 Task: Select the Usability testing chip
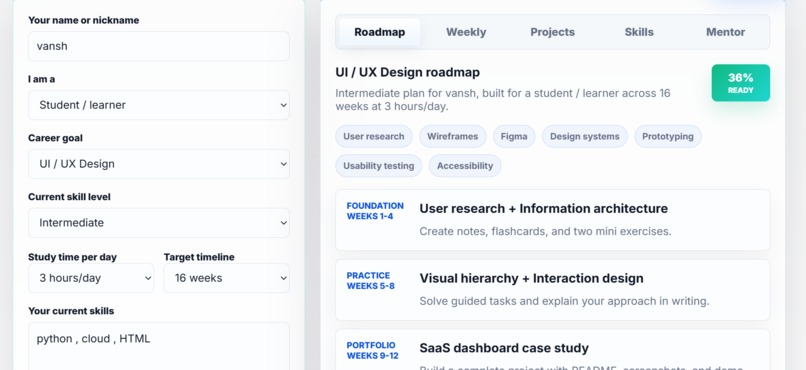tap(379, 165)
